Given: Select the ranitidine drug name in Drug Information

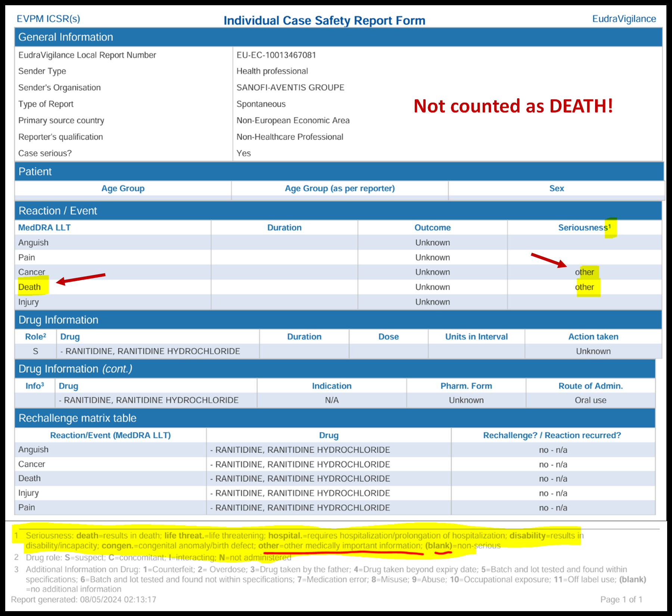Looking at the screenshot, I should tap(150, 352).
